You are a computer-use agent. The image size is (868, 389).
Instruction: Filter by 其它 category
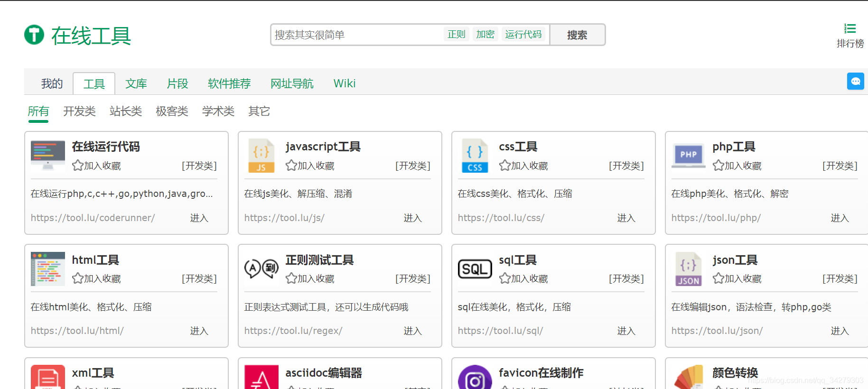[x=259, y=111]
